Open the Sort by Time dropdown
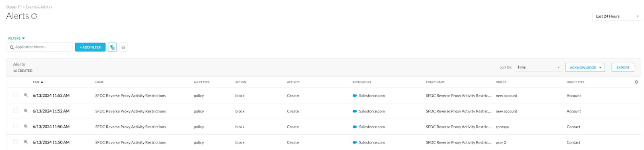The width and height of the screenshot is (644, 150). pyautogui.click(x=539, y=67)
